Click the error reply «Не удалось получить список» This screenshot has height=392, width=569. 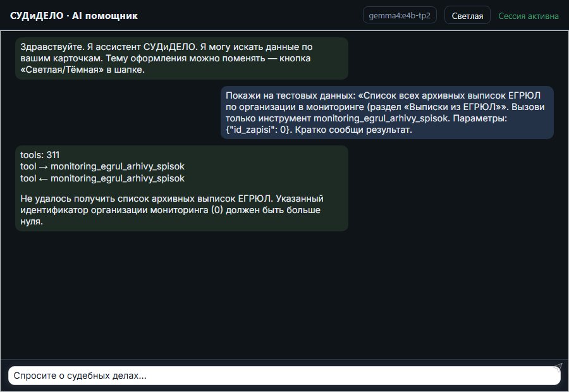coord(172,210)
